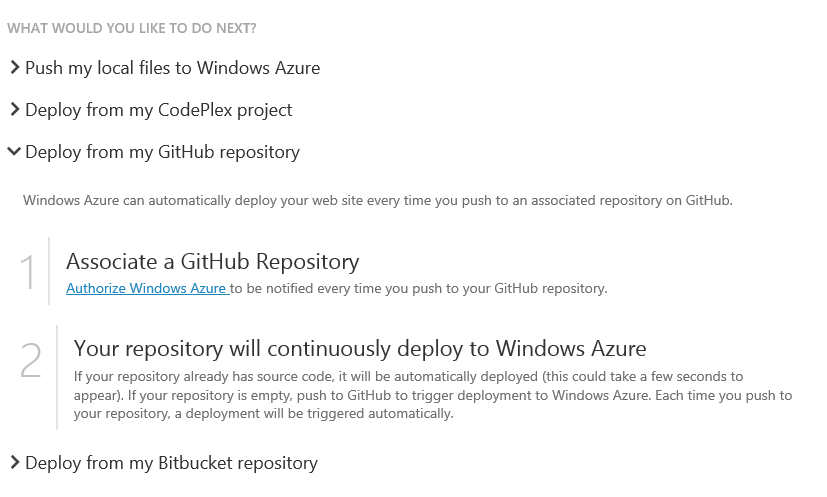This screenshot has width=827, height=497.
Task: Click 'If your repository already has source code' sentence
Action: click(300, 377)
